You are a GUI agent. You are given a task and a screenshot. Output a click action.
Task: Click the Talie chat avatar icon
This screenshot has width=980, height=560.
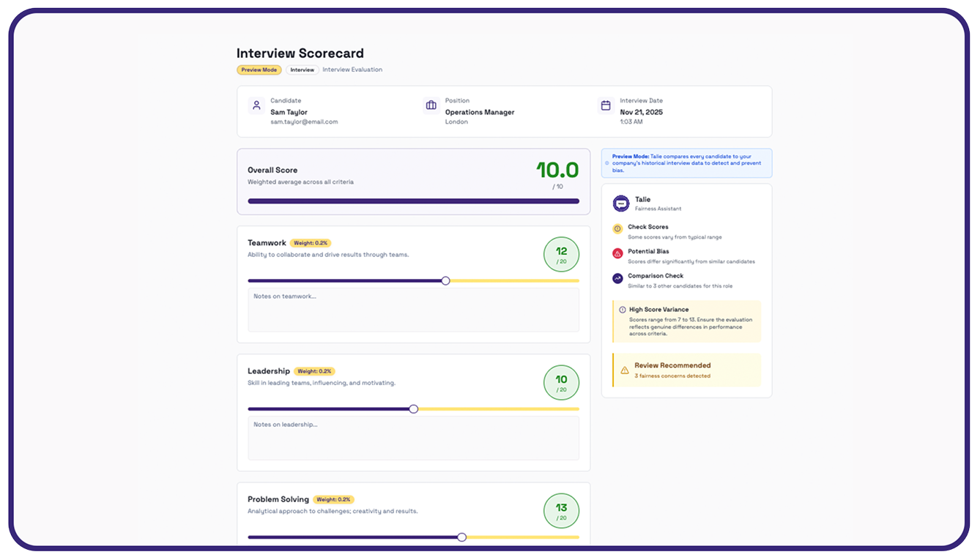(x=621, y=204)
